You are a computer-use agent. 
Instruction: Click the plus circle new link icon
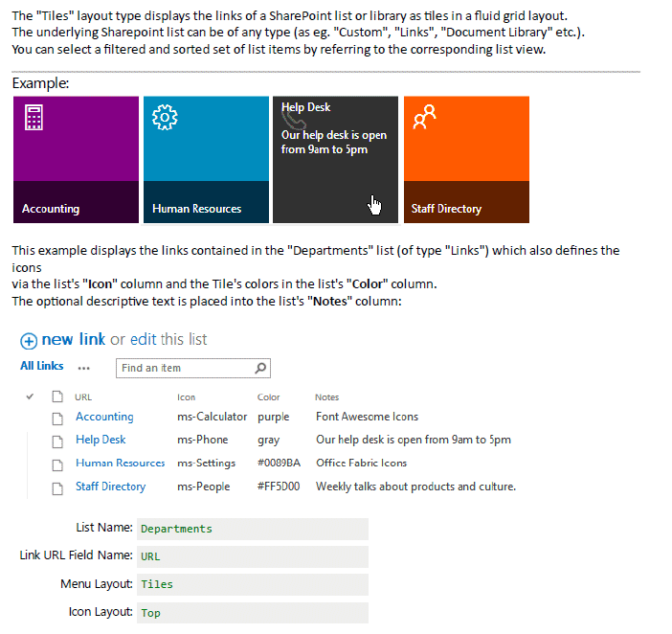(x=29, y=340)
